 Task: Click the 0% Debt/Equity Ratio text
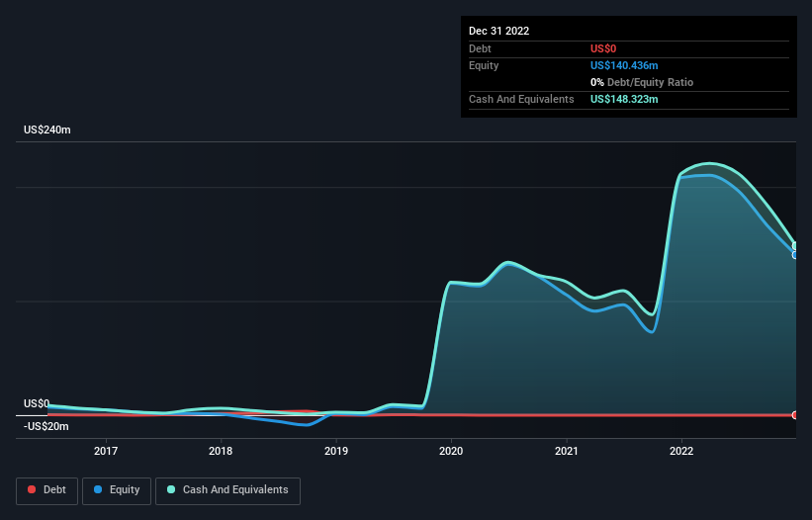pos(642,82)
